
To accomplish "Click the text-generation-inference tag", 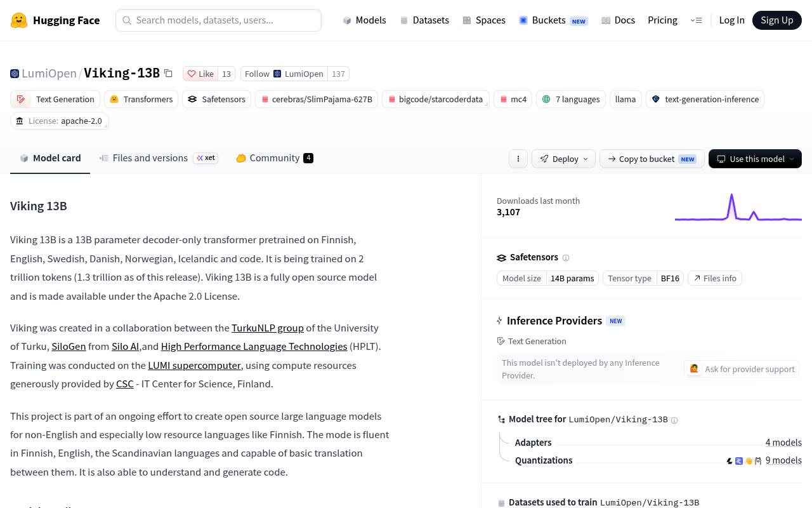I will (x=705, y=99).
